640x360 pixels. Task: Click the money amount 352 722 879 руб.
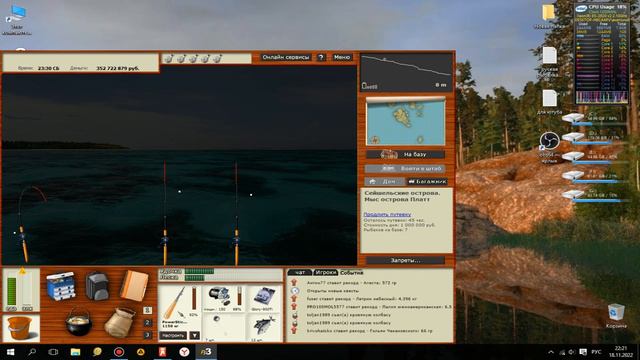pos(118,68)
